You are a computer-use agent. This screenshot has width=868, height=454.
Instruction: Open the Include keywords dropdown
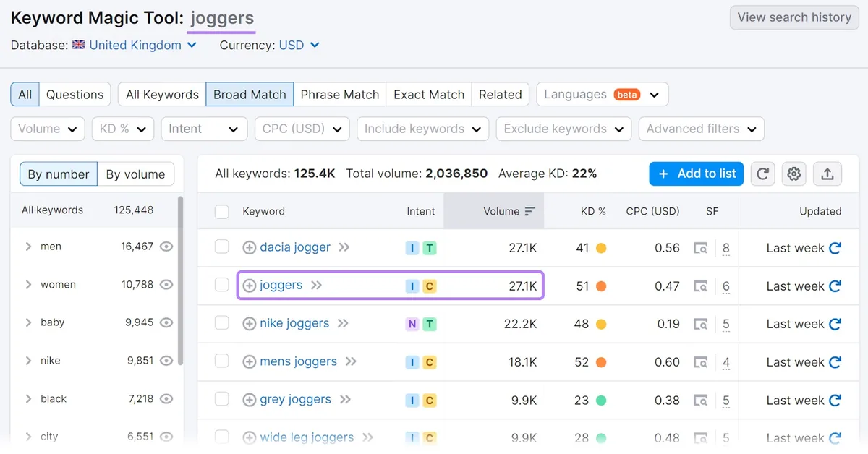pyautogui.click(x=423, y=129)
